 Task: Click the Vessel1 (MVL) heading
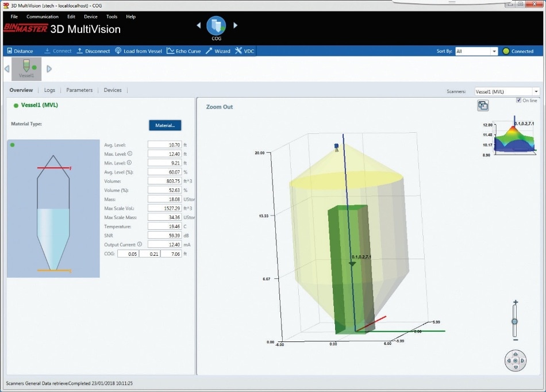click(39, 105)
